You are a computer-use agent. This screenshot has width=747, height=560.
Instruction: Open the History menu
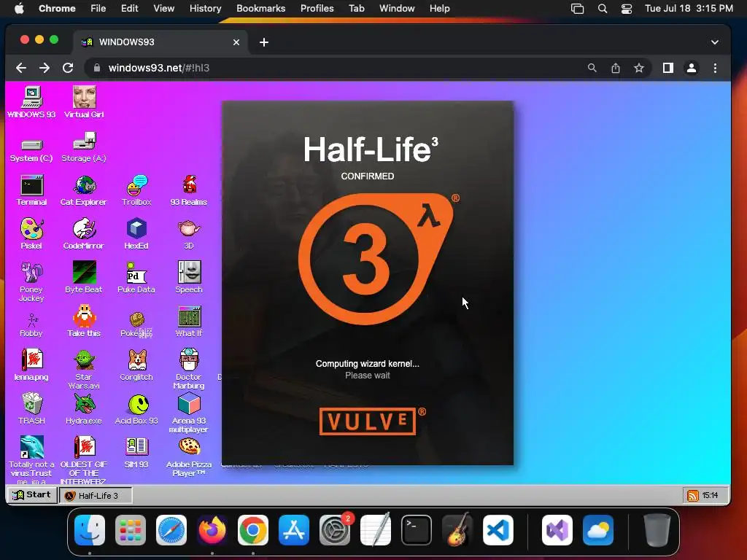205,8
